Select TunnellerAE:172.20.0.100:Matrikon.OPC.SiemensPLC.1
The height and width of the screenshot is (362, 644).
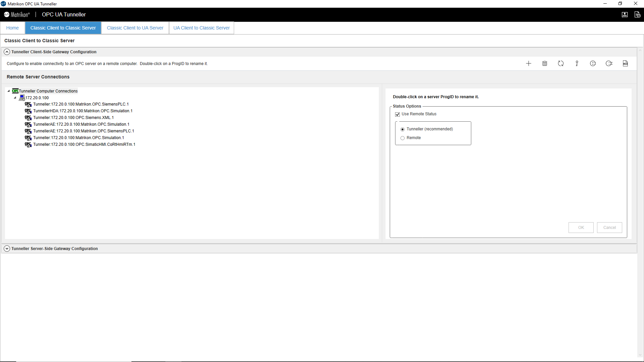84,131
